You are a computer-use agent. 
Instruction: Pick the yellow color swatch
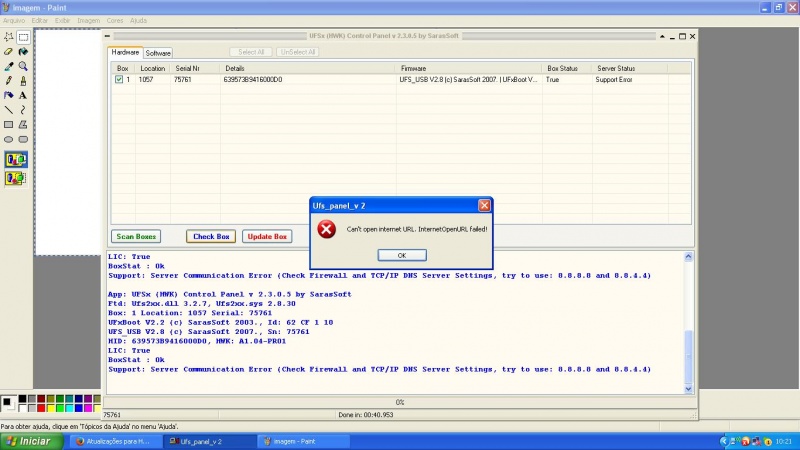[51, 408]
